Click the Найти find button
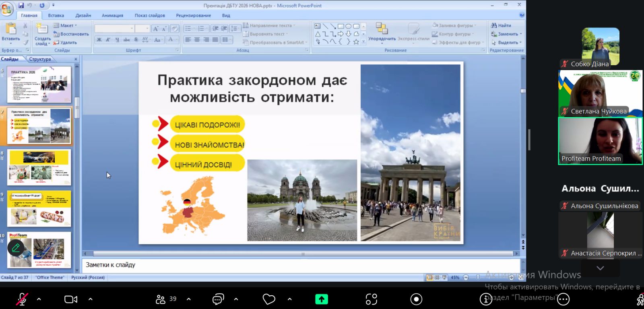 point(501,25)
